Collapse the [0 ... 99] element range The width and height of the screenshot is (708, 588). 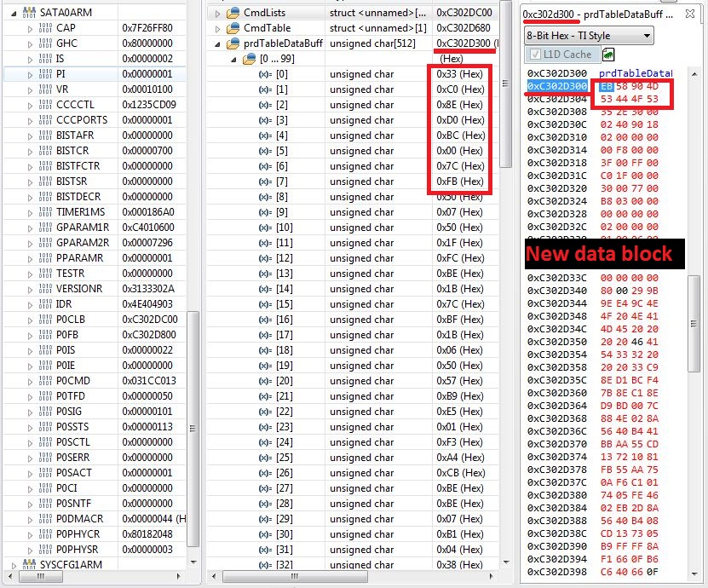point(234,60)
